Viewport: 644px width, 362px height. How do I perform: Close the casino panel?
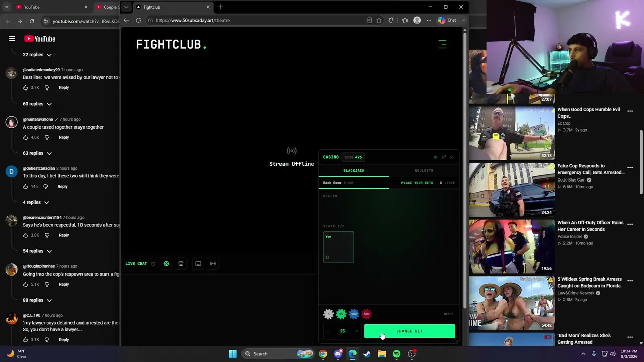[x=451, y=157]
